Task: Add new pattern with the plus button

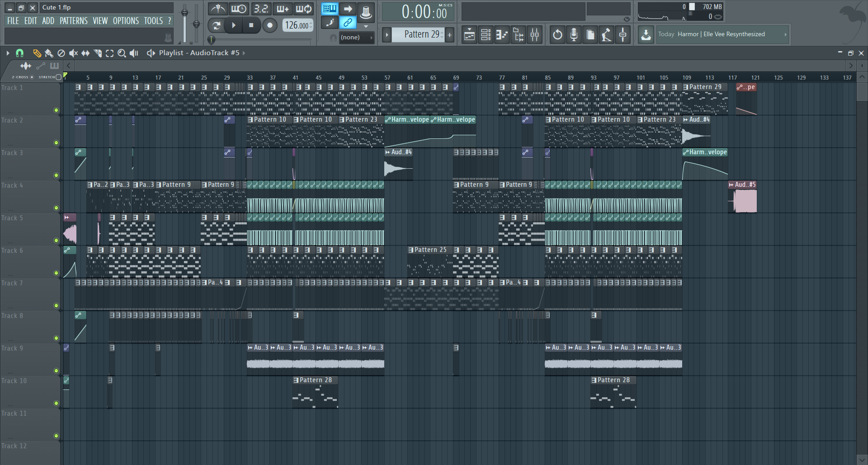Action: [450, 34]
